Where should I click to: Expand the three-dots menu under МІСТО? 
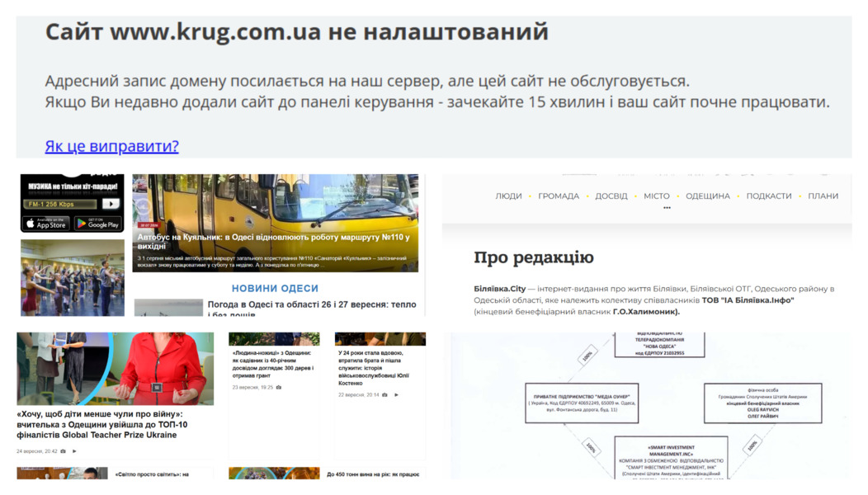[x=667, y=208]
